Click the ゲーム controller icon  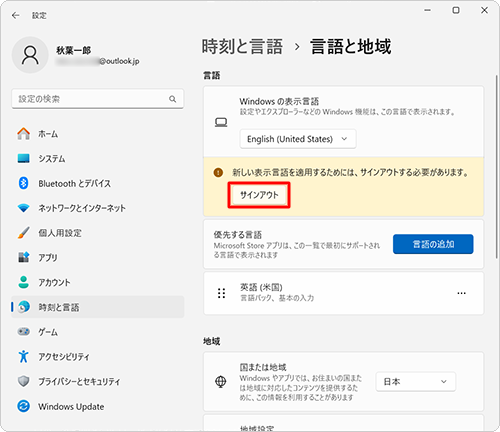click(23, 332)
